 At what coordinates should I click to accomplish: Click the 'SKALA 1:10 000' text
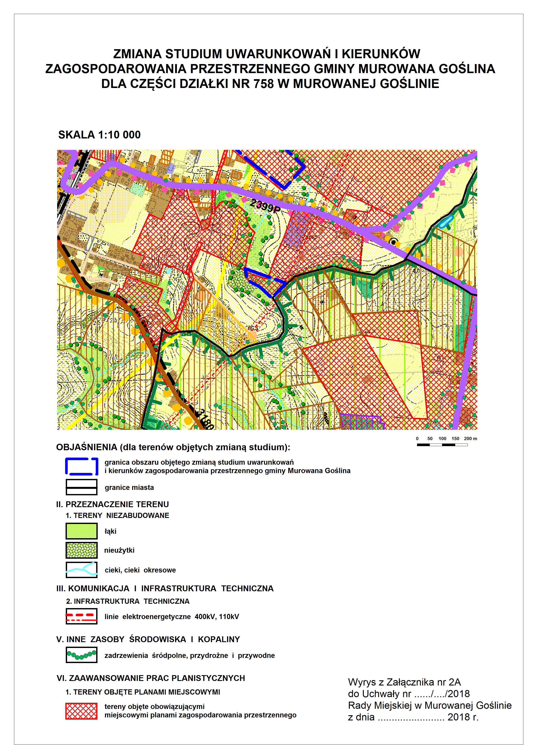point(99,135)
